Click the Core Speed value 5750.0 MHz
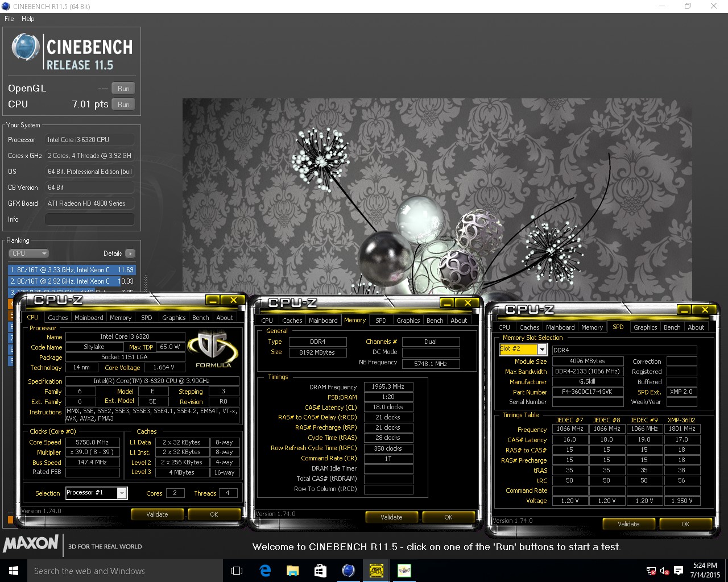Viewport: 728px width, 582px height. pos(93,442)
